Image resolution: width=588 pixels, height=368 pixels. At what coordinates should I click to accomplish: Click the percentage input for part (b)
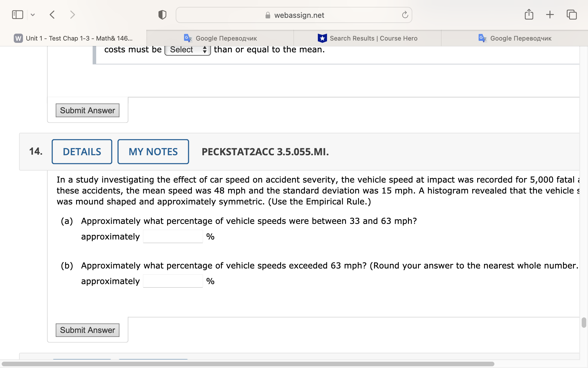[x=173, y=281]
